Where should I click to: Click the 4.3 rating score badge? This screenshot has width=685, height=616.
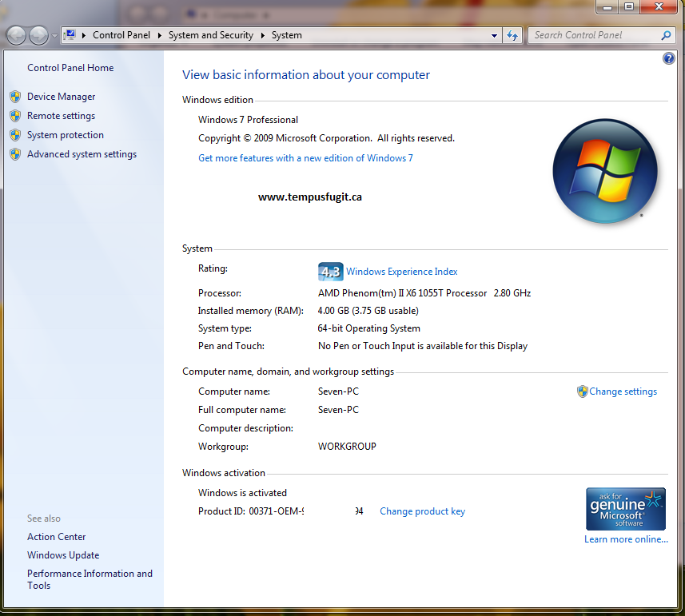pyautogui.click(x=331, y=272)
